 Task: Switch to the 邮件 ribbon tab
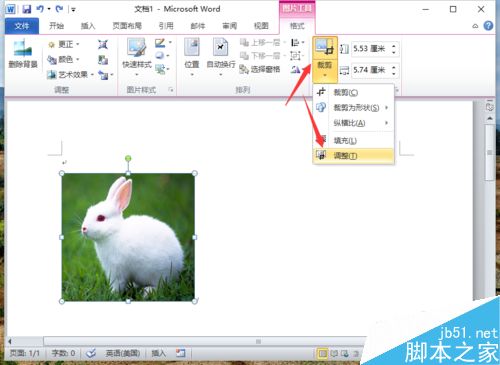click(198, 26)
